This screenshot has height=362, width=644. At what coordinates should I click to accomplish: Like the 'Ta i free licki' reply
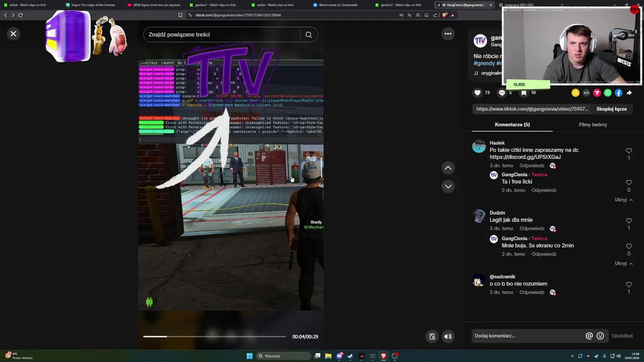click(628, 183)
